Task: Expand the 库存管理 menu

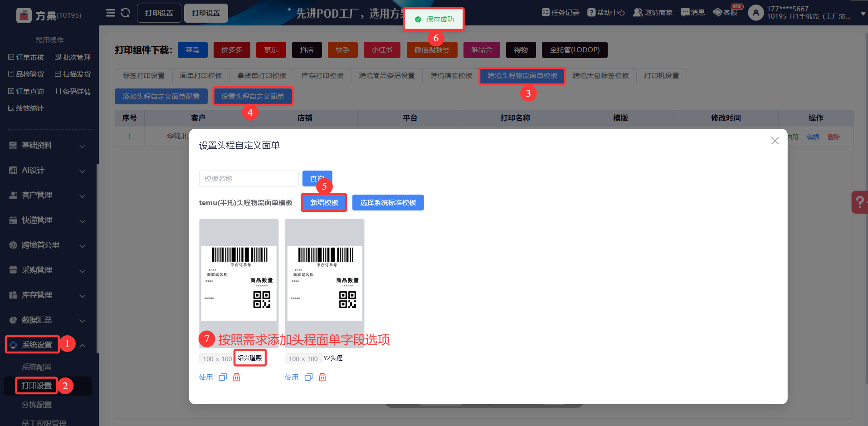Action: [48, 295]
